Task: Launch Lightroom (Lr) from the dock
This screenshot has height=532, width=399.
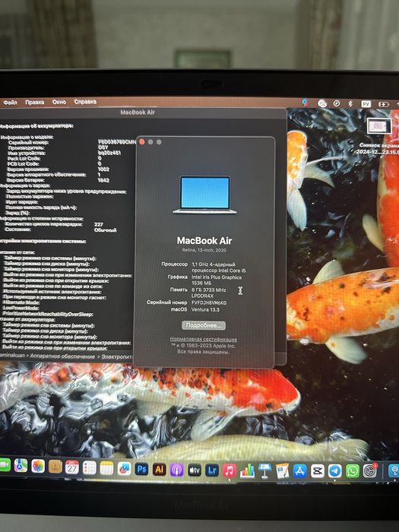Action: pyautogui.click(x=212, y=471)
